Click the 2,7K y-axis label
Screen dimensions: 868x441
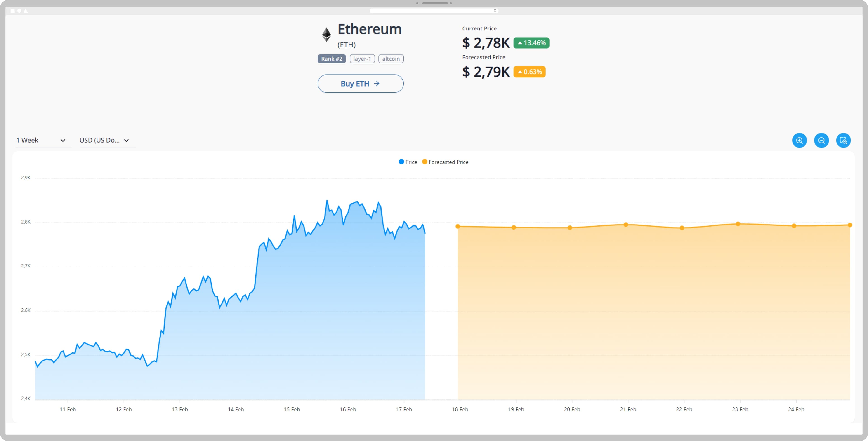pyautogui.click(x=26, y=266)
